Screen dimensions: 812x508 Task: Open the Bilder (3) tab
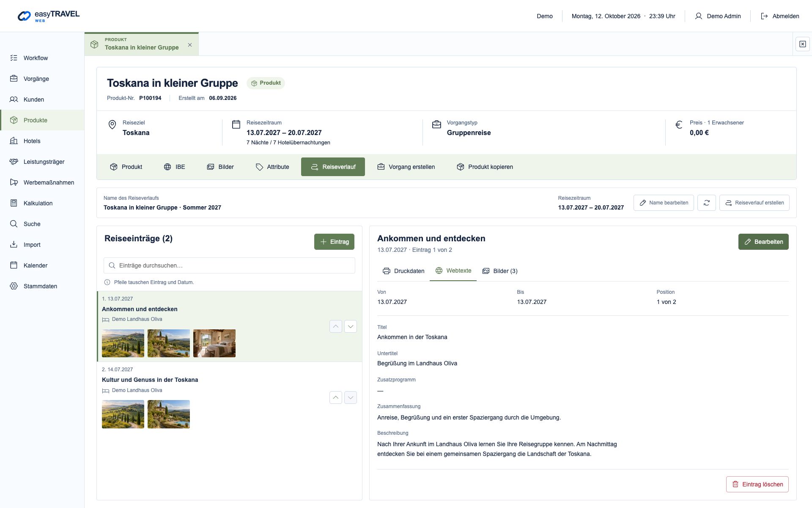pyautogui.click(x=500, y=271)
